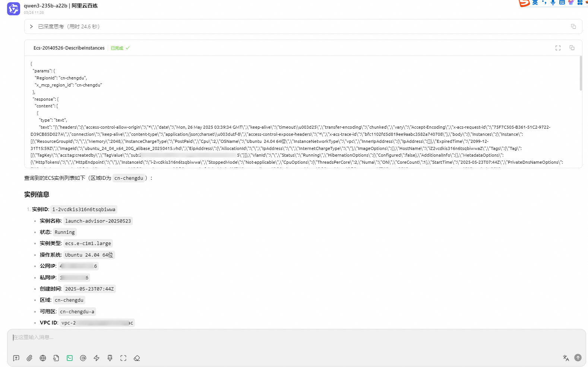Screen dimensions: 588x367
Task: Clear messages with the eraser icon
Action: (x=137, y=358)
